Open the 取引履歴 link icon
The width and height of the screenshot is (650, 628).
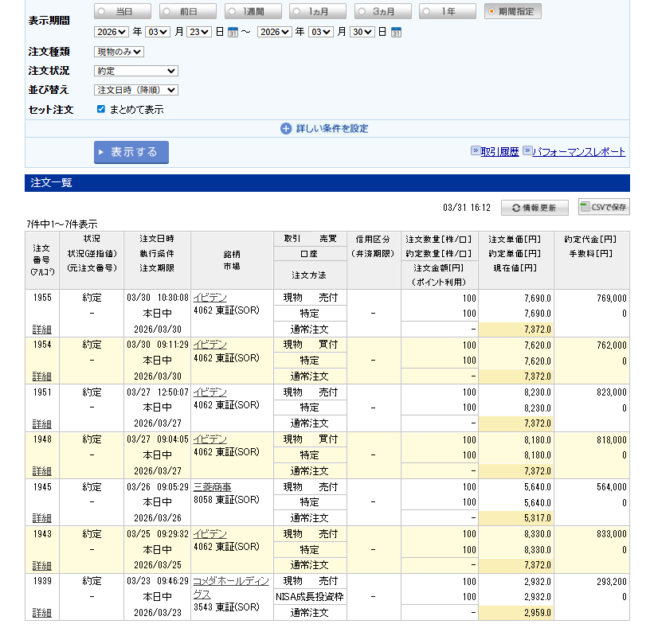coord(476,152)
